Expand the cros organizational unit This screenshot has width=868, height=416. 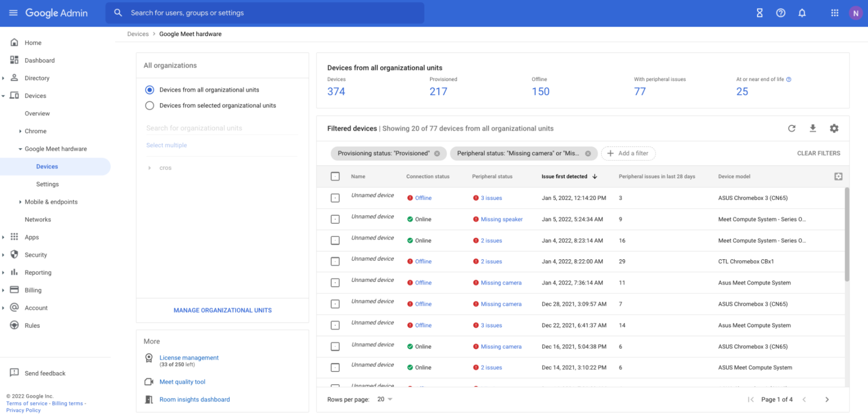coord(150,168)
